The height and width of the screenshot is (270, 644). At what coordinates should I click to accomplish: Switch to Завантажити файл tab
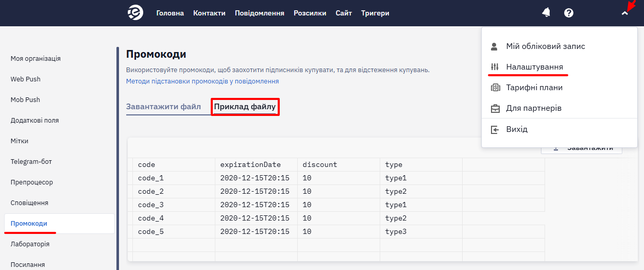163,107
